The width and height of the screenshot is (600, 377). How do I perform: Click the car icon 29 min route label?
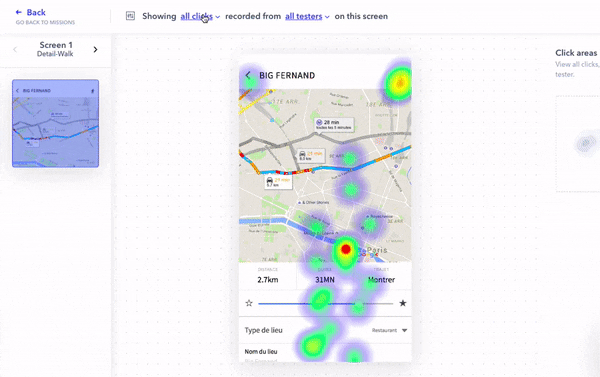coord(279,182)
